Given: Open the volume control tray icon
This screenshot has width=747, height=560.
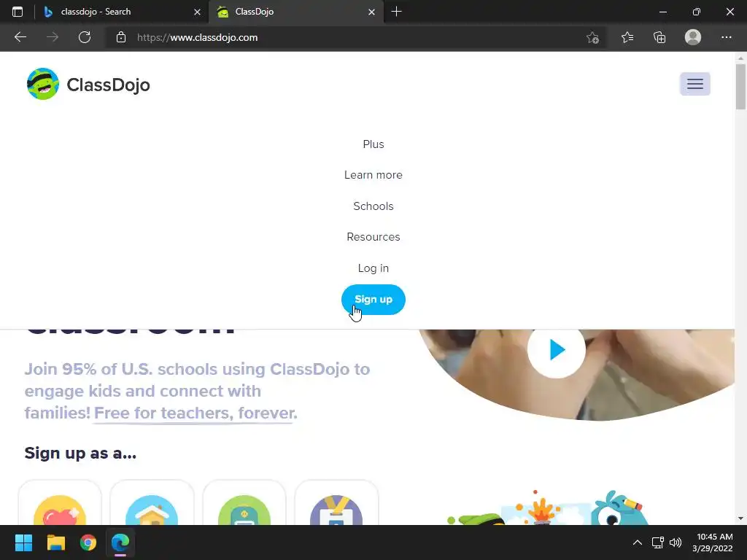Looking at the screenshot, I should (x=675, y=542).
